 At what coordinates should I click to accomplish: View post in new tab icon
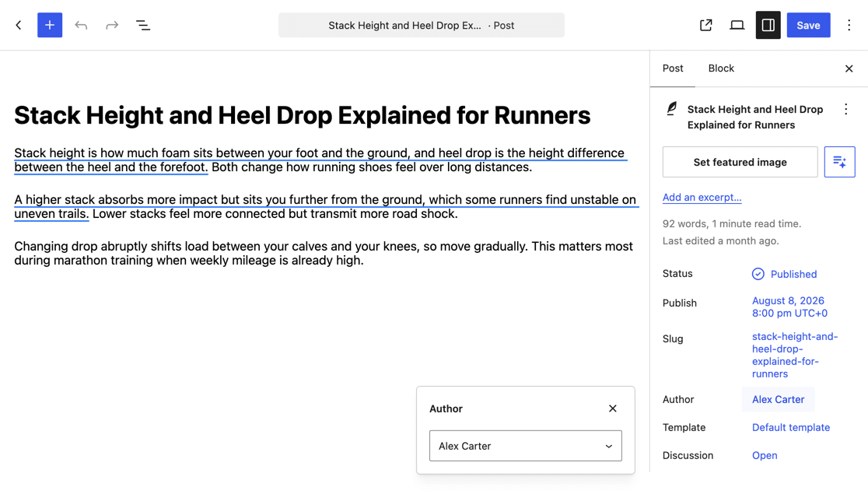pyautogui.click(x=705, y=25)
